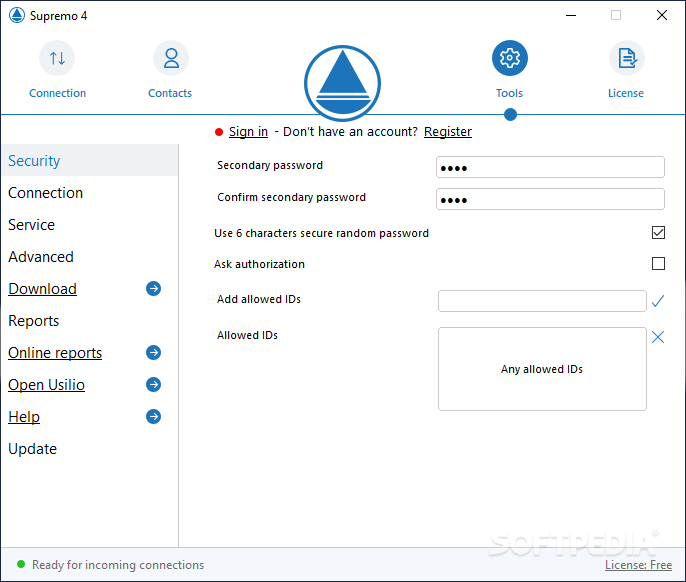Click 'Ready for incoming connections' status text
The width and height of the screenshot is (686, 582).
(x=118, y=565)
